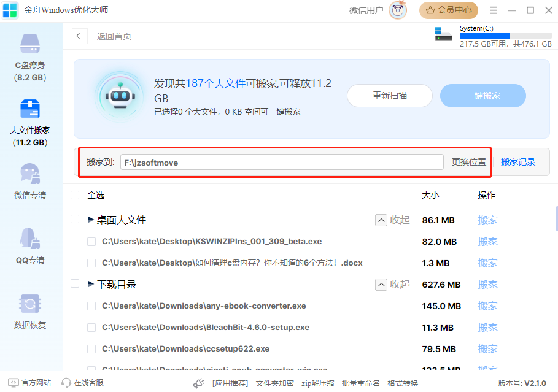558x392 pixels.
Task: Click the back arrow to return home
Action: click(x=80, y=36)
